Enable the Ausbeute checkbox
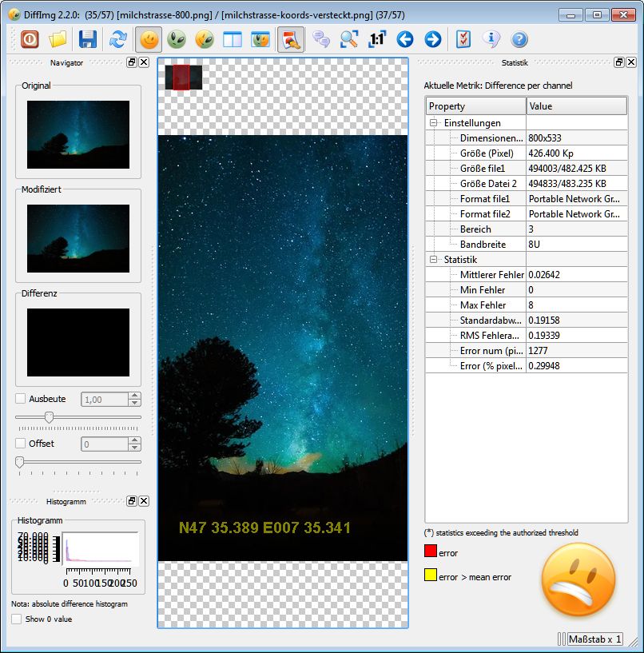 coord(21,399)
